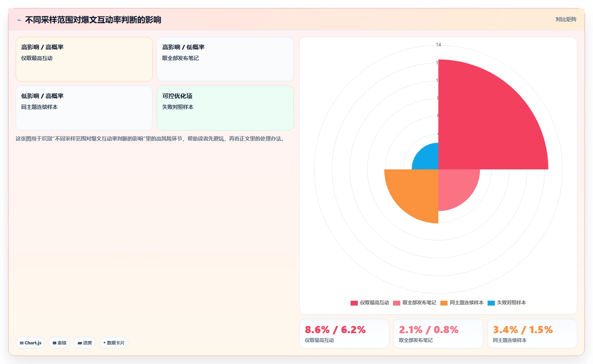Screen dimensions: 593x364
Task: Click the 表格 tag chip
Action: 59,343
